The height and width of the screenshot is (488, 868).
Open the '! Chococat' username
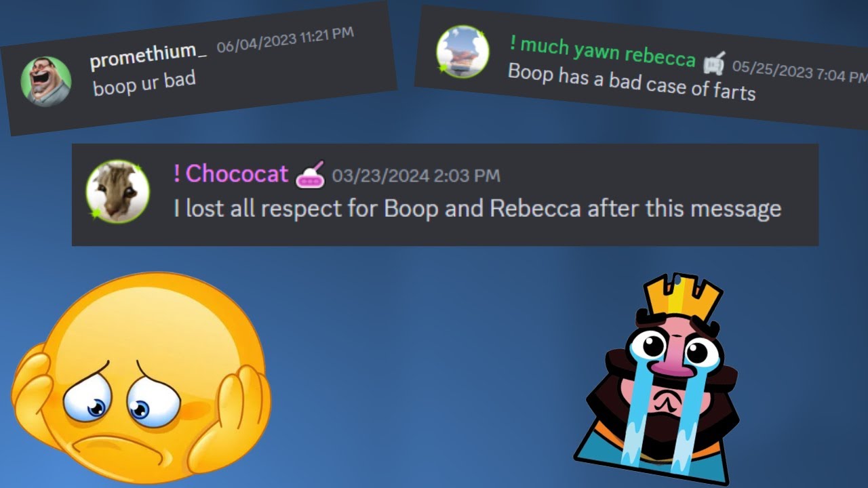[231, 174]
